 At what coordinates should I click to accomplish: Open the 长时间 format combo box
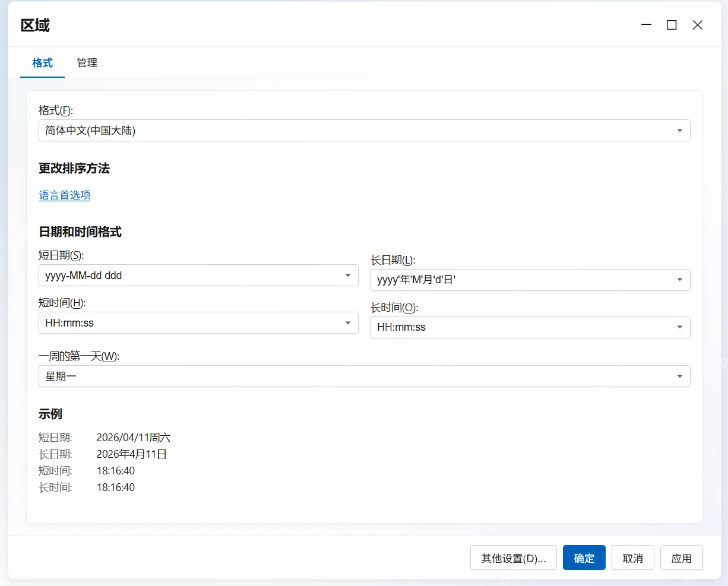click(530, 327)
